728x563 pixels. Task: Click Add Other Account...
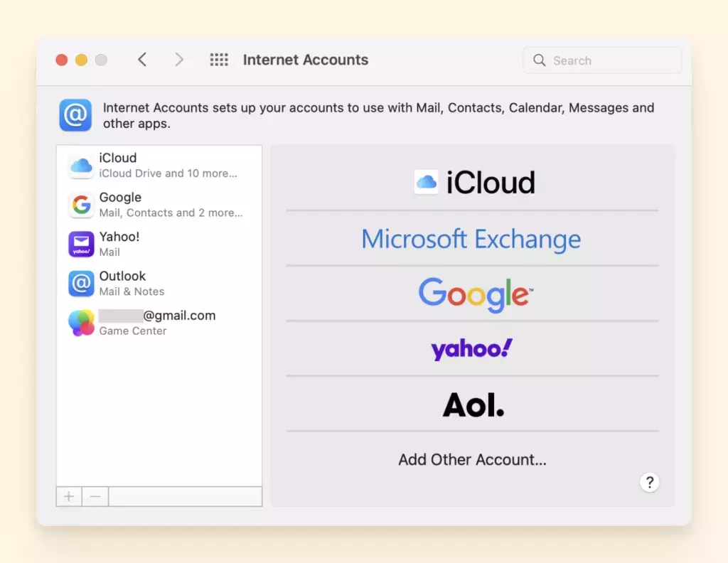(472, 459)
